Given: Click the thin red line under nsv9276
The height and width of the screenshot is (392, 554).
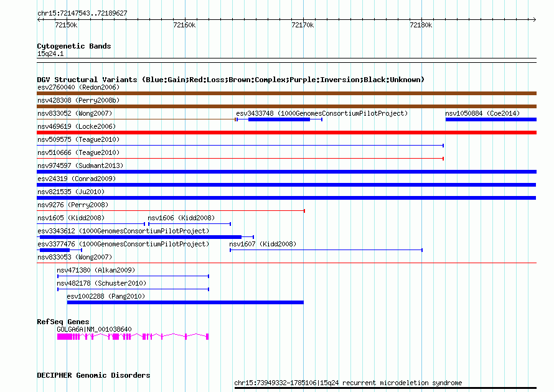Looking at the screenshot, I should tap(171, 211).
